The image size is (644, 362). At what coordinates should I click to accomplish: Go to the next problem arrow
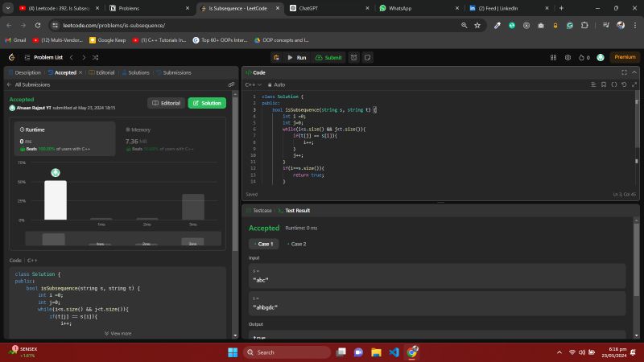click(x=84, y=57)
